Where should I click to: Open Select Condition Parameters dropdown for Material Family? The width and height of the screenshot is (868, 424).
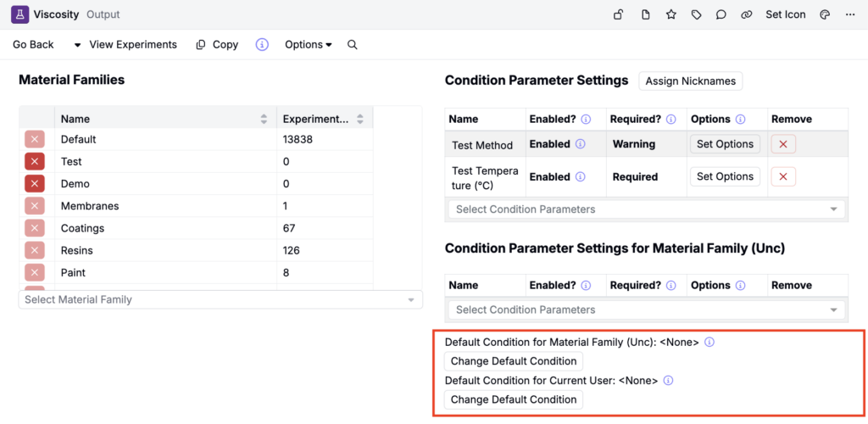point(647,310)
